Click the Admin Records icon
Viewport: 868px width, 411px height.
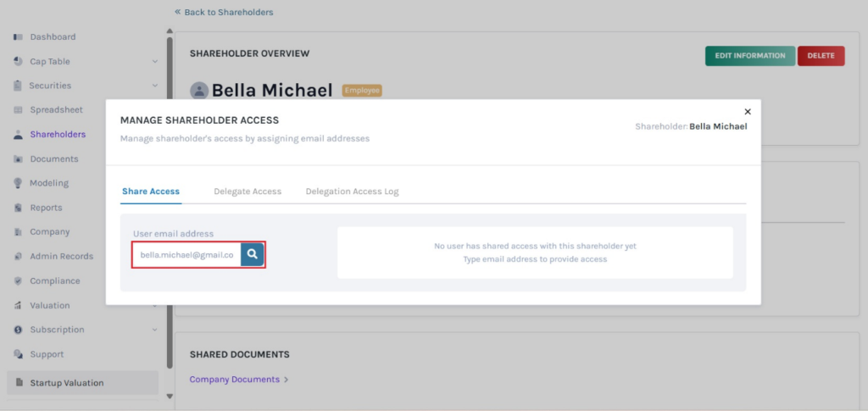coord(18,256)
